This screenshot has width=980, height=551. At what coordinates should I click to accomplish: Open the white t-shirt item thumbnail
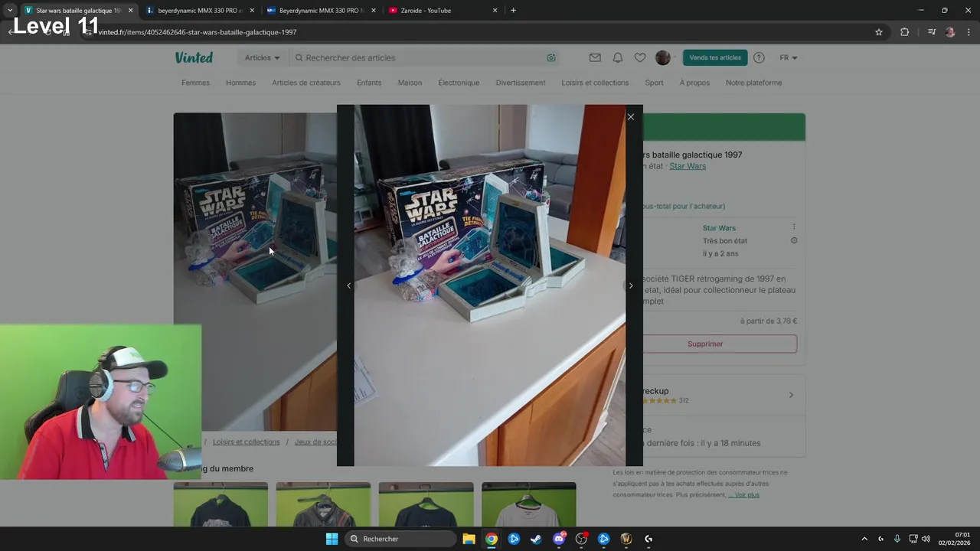coord(528,504)
